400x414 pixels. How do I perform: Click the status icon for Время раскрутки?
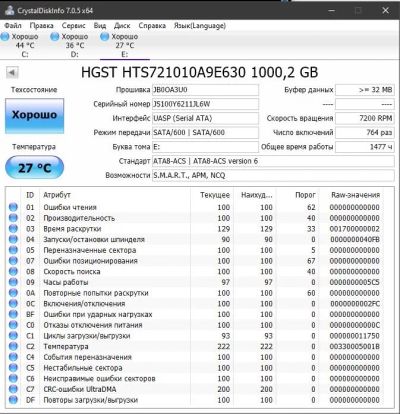[x=13, y=229]
